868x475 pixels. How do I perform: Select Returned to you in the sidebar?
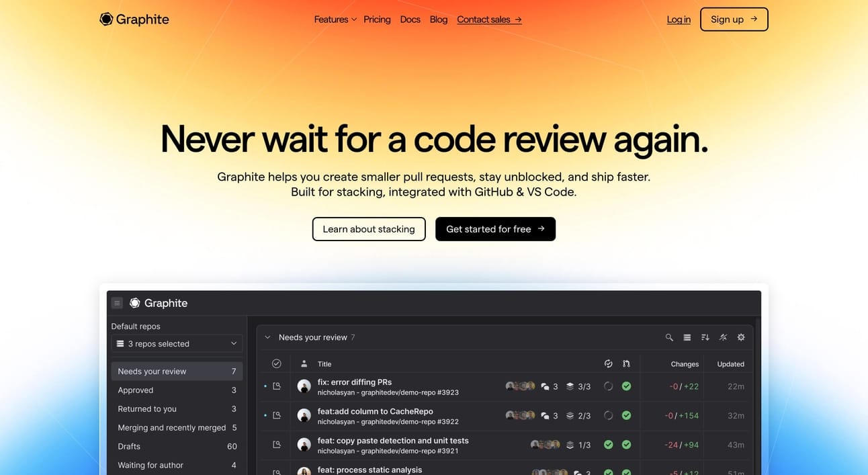point(177,409)
